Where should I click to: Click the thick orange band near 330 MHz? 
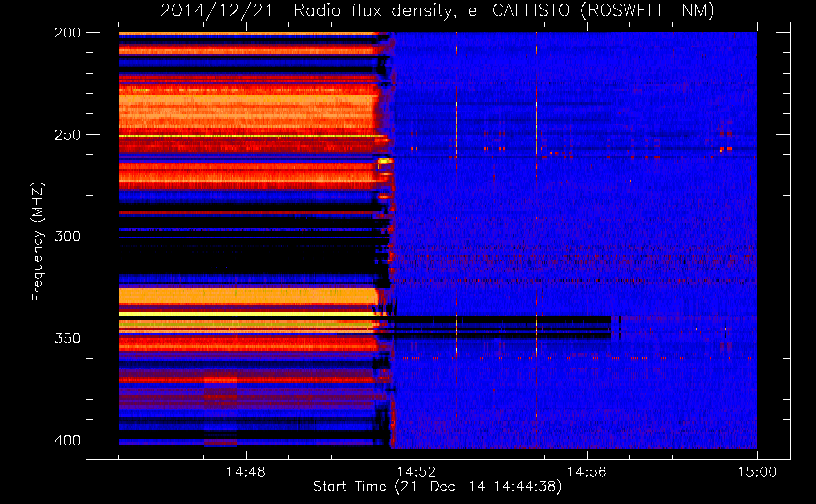click(247, 296)
